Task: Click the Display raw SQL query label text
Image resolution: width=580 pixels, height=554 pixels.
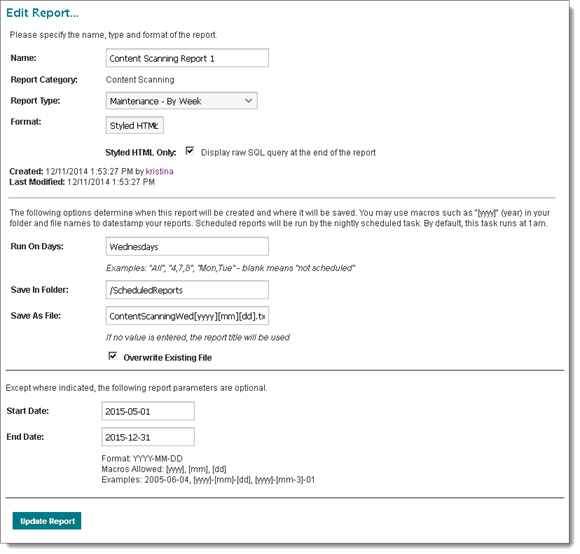Action: point(288,152)
